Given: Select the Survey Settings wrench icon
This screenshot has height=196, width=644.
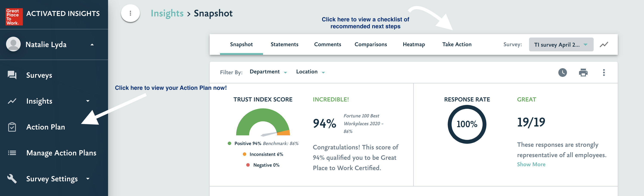Looking at the screenshot, I should click(x=12, y=179).
